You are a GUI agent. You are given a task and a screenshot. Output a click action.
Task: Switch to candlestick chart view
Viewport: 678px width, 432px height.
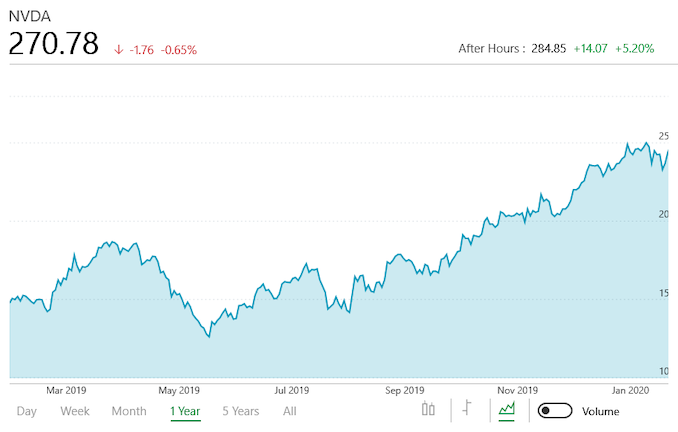pos(429,409)
